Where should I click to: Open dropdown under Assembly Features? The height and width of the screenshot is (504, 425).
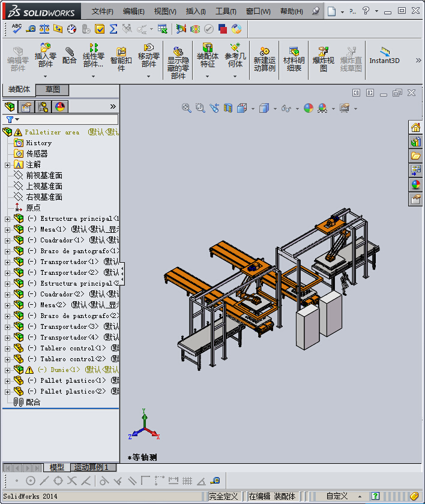[207, 77]
